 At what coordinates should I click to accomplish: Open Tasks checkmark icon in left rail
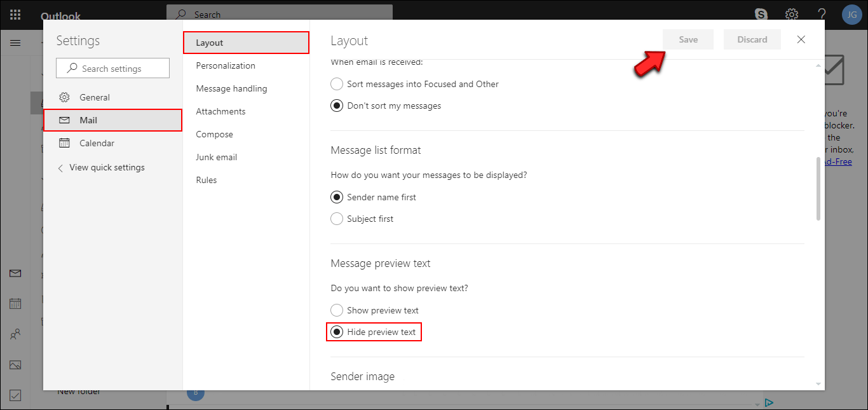15,395
